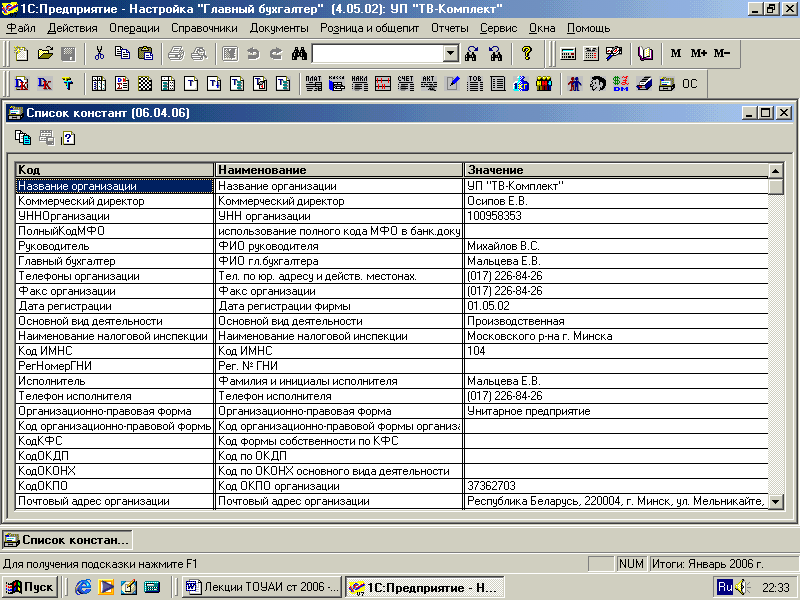Click the ПЛАТ payment order icon
800x600 pixels.
[313, 84]
